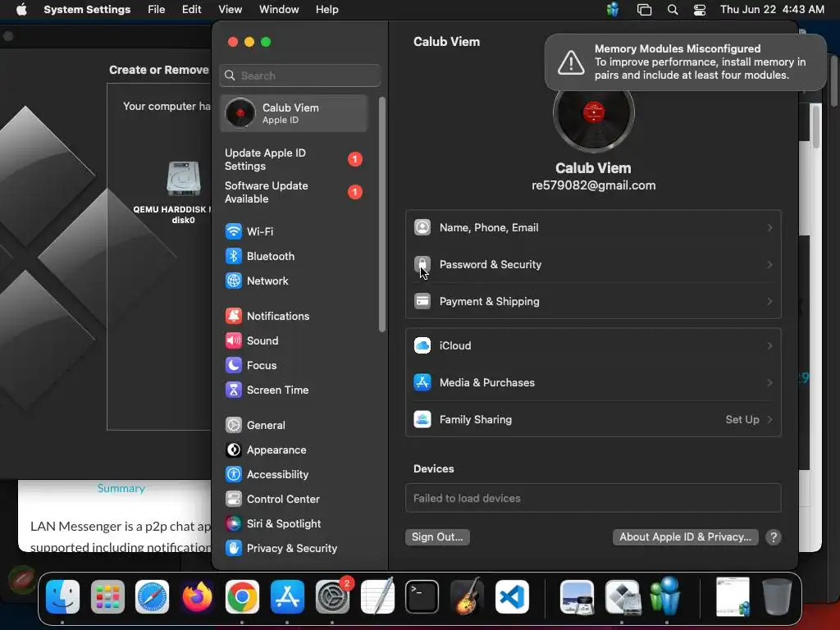Click System Settings icon in the Dock
This screenshot has height=630, width=840.
pyautogui.click(x=332, y=597)
